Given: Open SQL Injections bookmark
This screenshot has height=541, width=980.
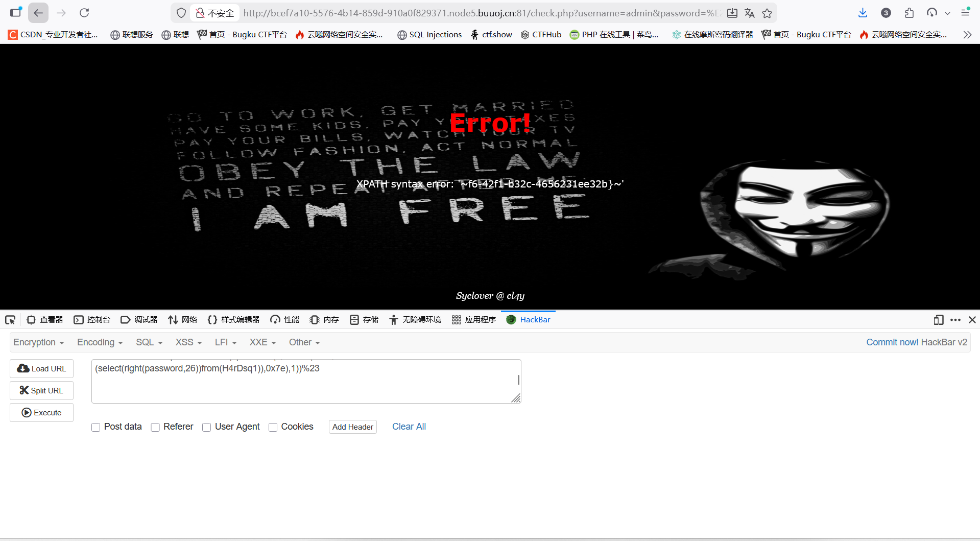Looking at the screenshot, I should pos(429,34).
